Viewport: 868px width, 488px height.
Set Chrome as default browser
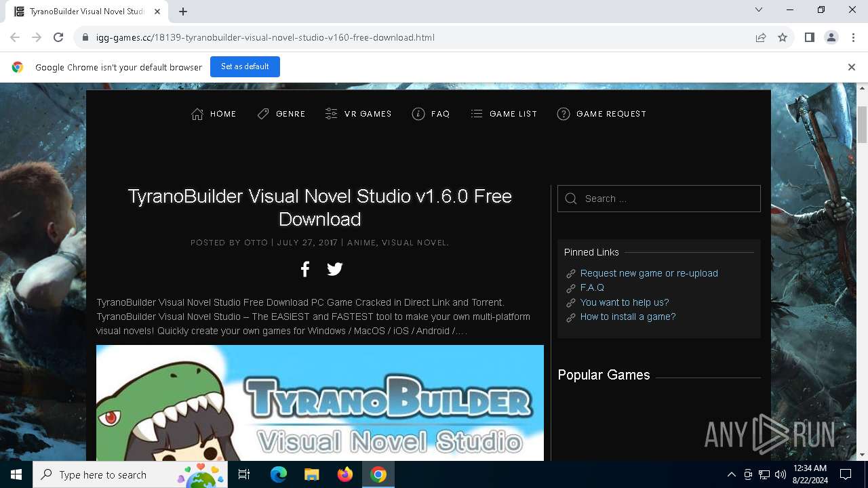click(245, 66)
